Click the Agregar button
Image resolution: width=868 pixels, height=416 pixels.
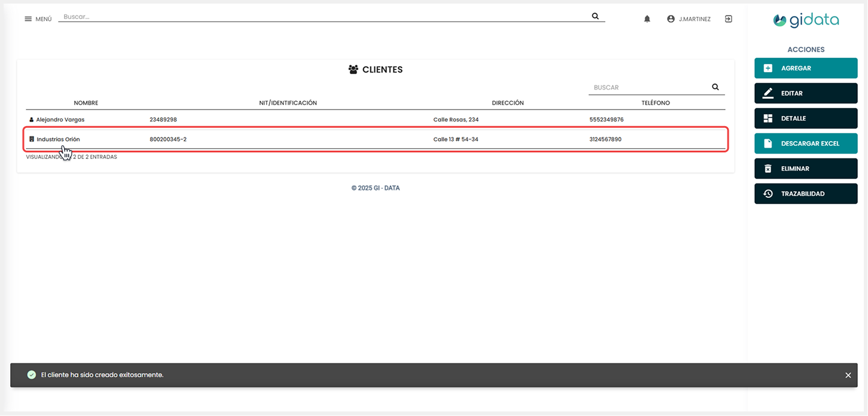click(x=805, y=68)
